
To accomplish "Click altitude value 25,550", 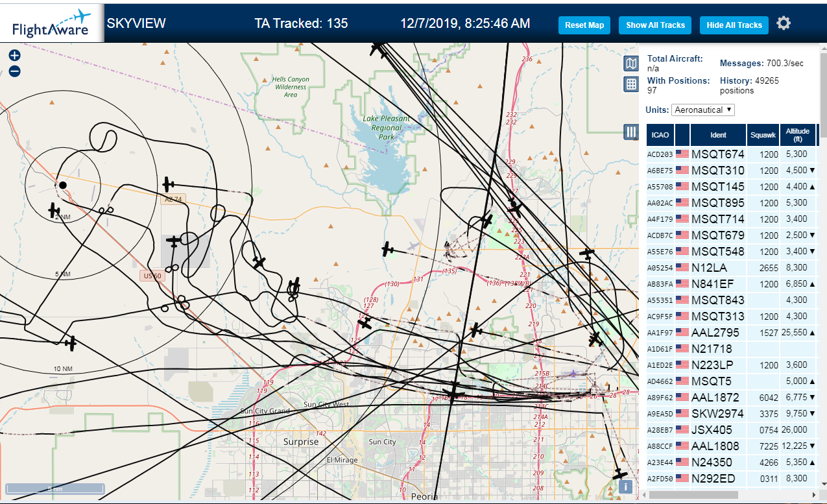I will [796, 333].
